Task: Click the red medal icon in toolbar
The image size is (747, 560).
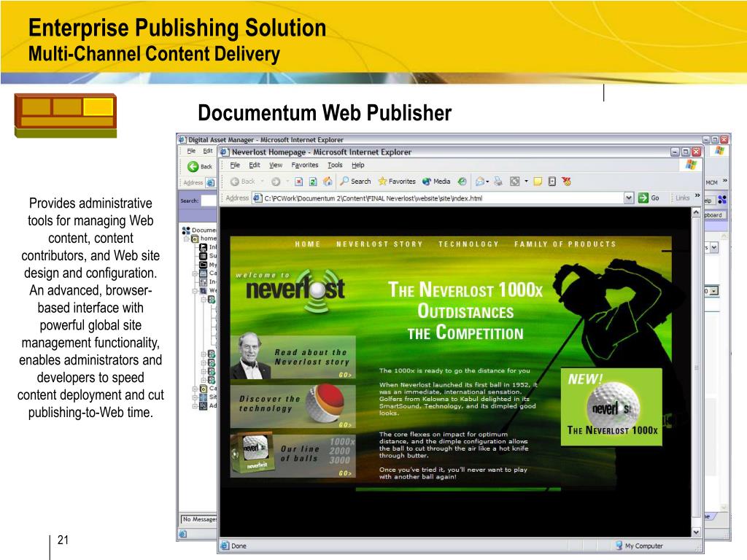Action: 566,182
